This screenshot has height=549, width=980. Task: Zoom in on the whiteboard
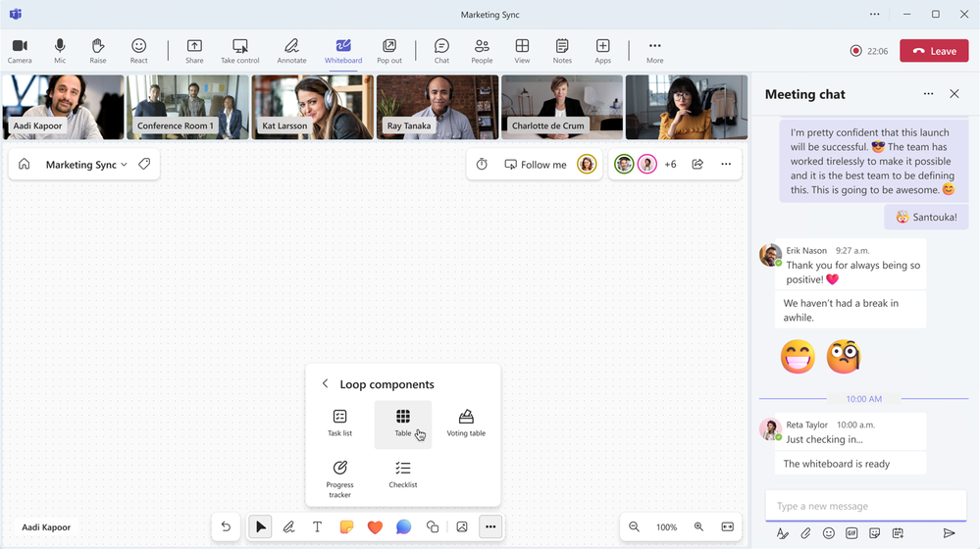698,526
